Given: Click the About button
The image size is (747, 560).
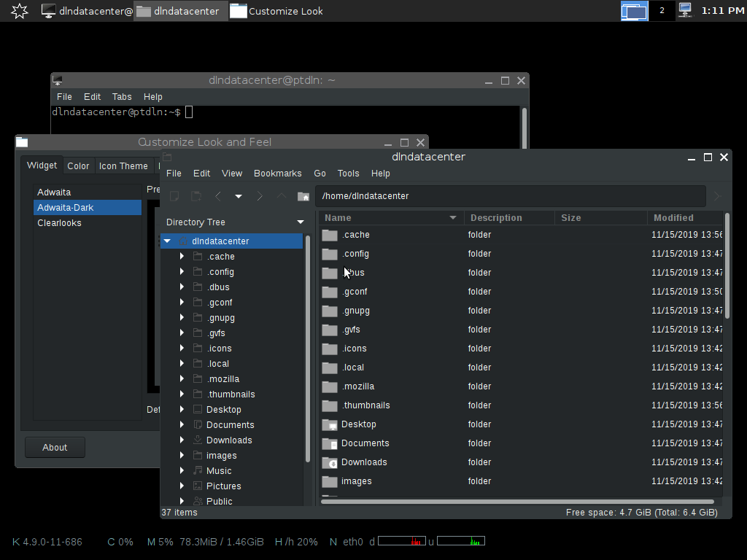Looking at the screenshot, I should (x=54, y=447).
